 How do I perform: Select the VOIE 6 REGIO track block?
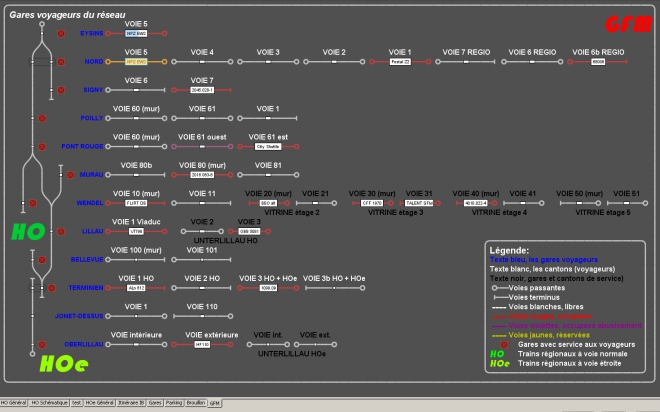(532, 62)
